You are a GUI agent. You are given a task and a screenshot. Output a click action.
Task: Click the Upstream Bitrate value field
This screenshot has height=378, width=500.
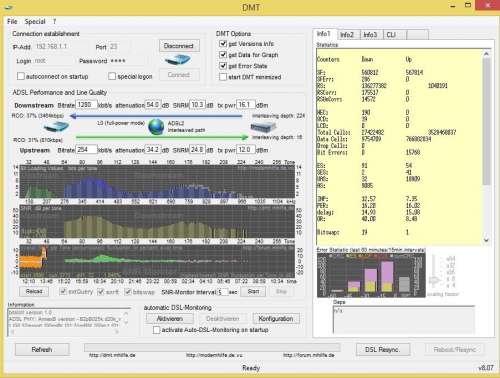tap(86, 150)
